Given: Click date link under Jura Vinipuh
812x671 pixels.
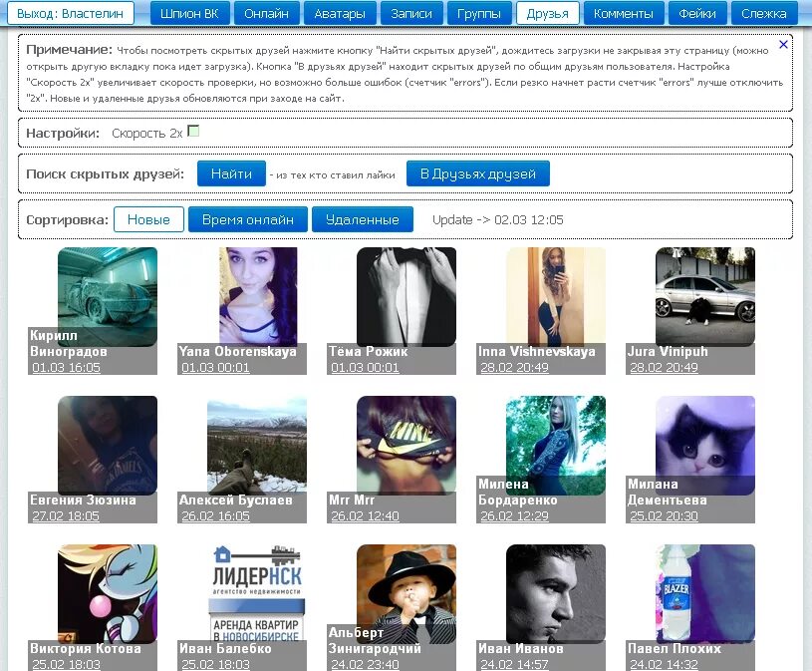Looking at the screenshot, I should coord(664,367).
